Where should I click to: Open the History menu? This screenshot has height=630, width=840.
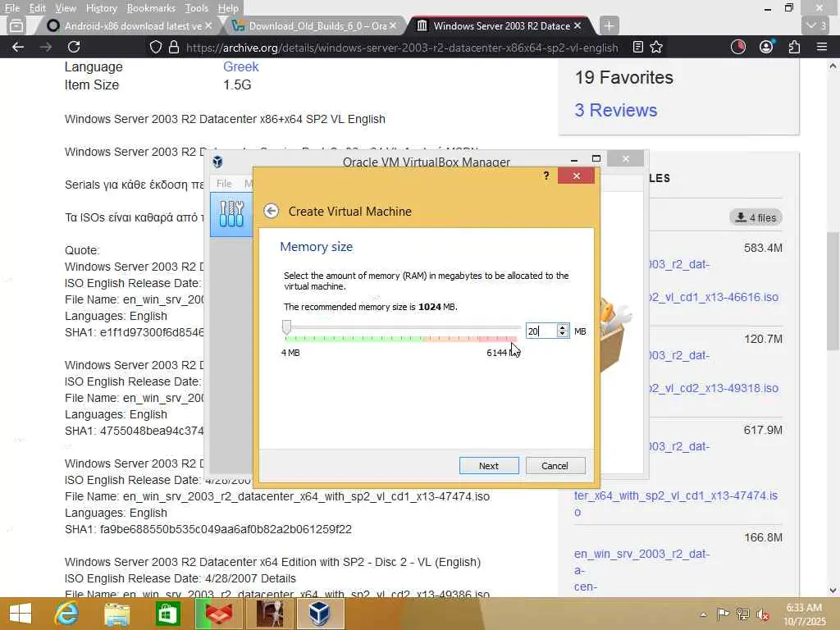(x=101, y=8)
